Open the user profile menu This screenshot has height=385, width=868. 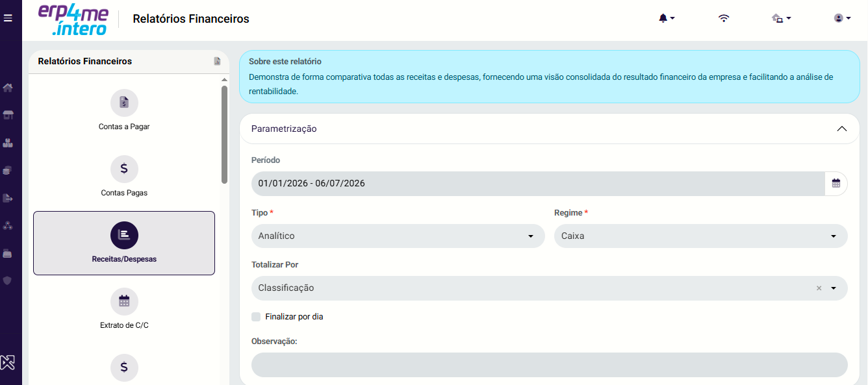(842, 18)
